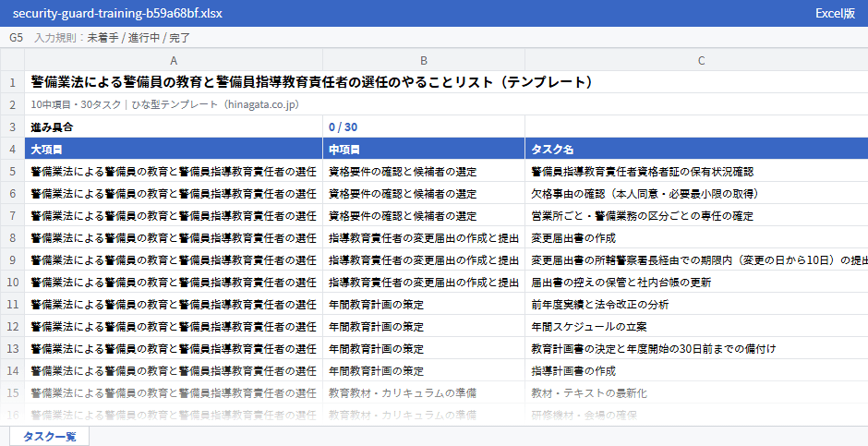Click the 10中項目・30タスク subtitle cell
This screenshot has width=868, height=446.
446,104
